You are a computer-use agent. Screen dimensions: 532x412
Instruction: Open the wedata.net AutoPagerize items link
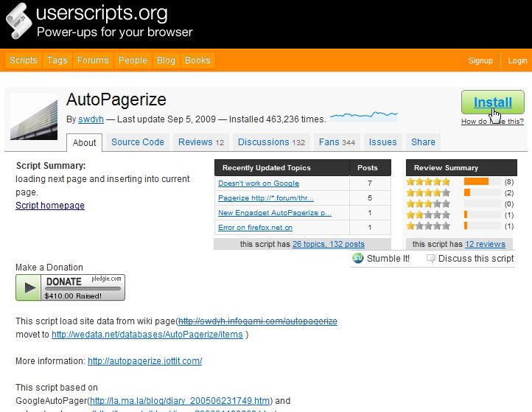point(147,335)
